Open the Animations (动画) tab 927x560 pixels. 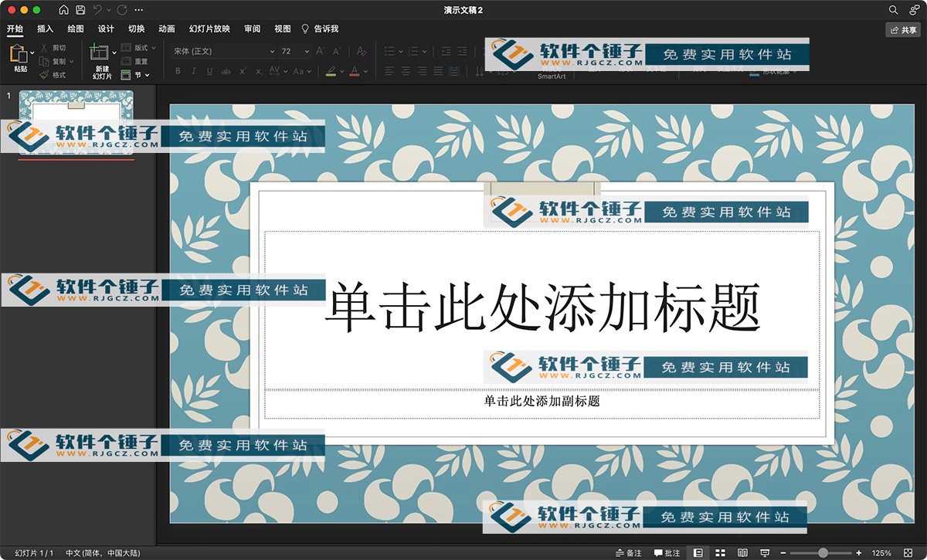click(167, 29)
